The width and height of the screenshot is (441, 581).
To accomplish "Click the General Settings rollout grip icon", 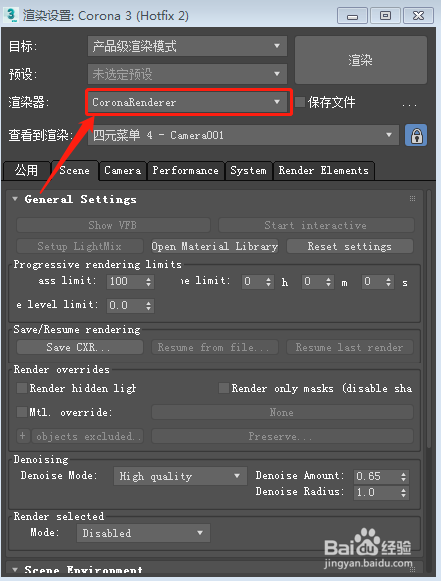I will coord(412,199).
